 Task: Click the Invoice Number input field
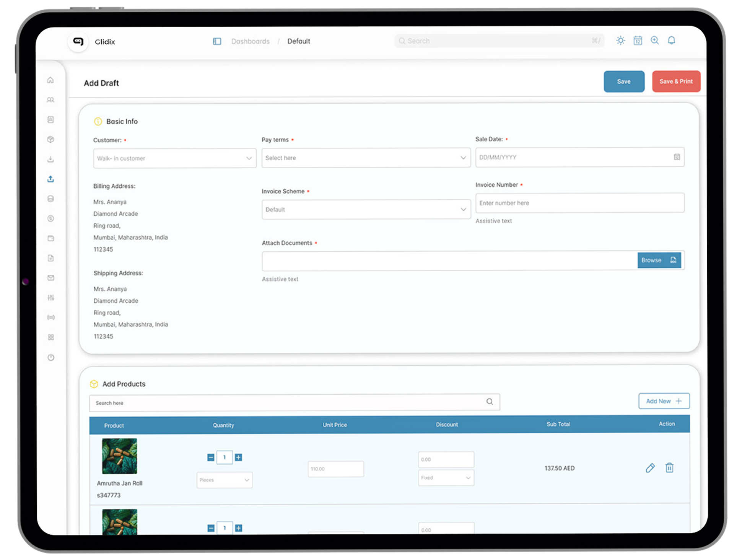coord(580,203)
